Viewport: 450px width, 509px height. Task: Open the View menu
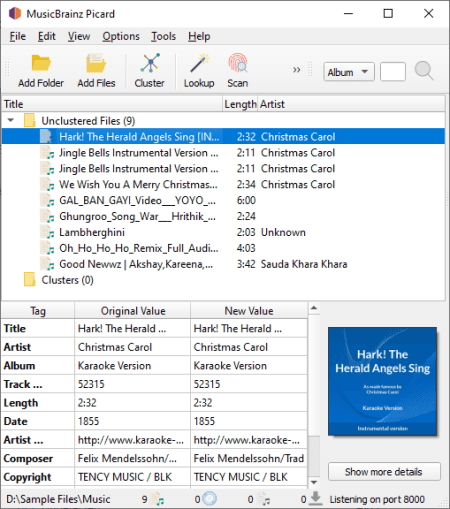pyautogui.click(x=79, y=36)
